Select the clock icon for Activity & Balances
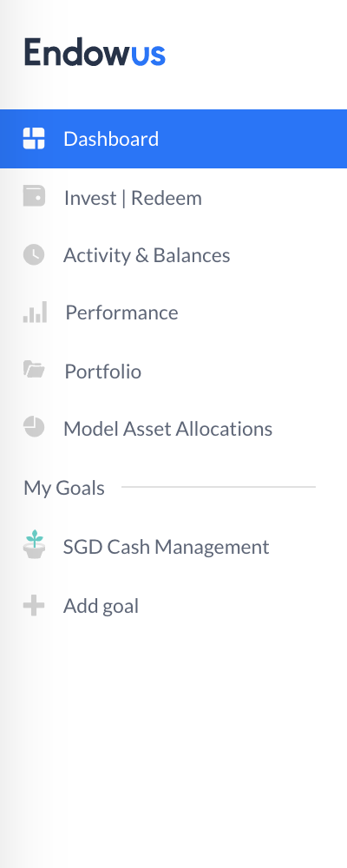Viewport: 347px width, 868px height. click(34, 254)
